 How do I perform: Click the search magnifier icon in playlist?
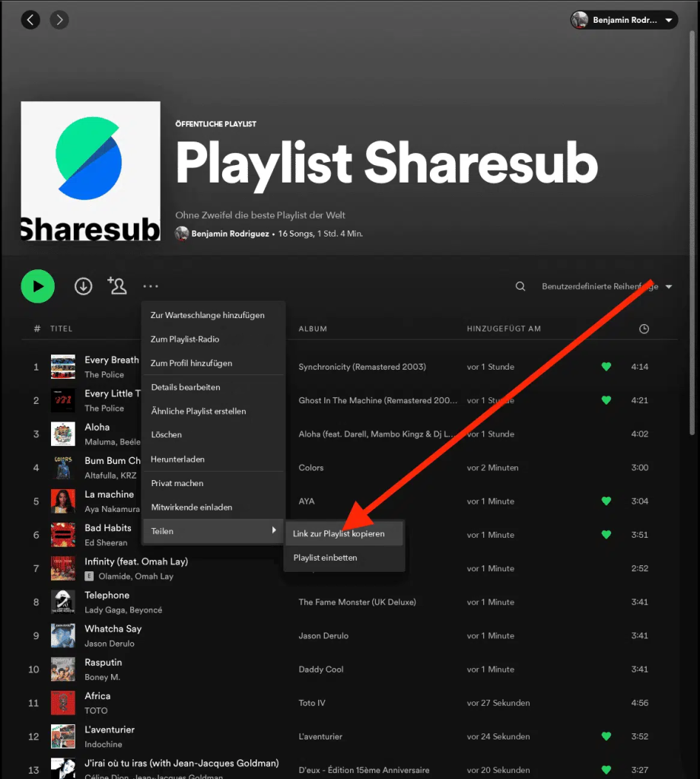(520, 286)
